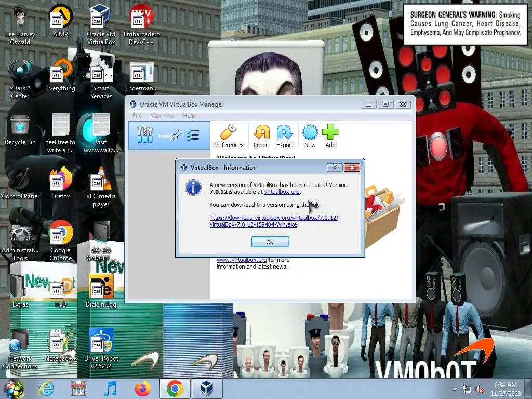
Task: Select the Notepad++ desktop shortcut
Action: (60, 347)
